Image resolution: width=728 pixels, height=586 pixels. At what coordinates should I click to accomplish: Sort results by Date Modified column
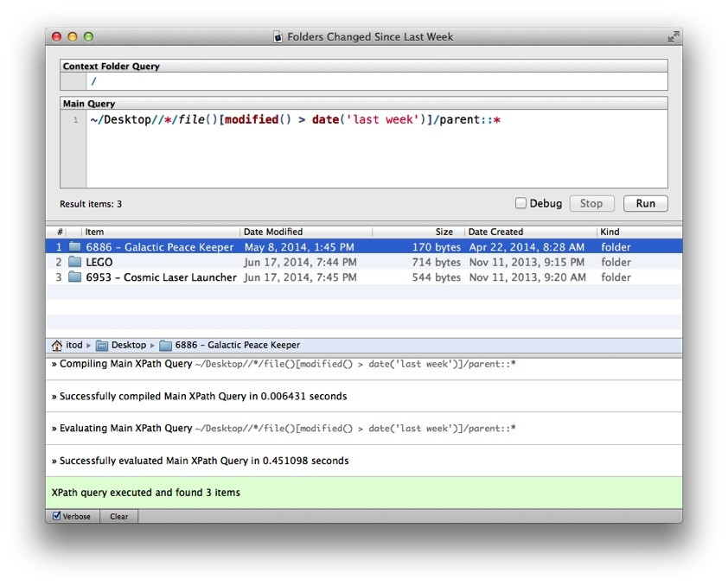(x=306, y=232)
